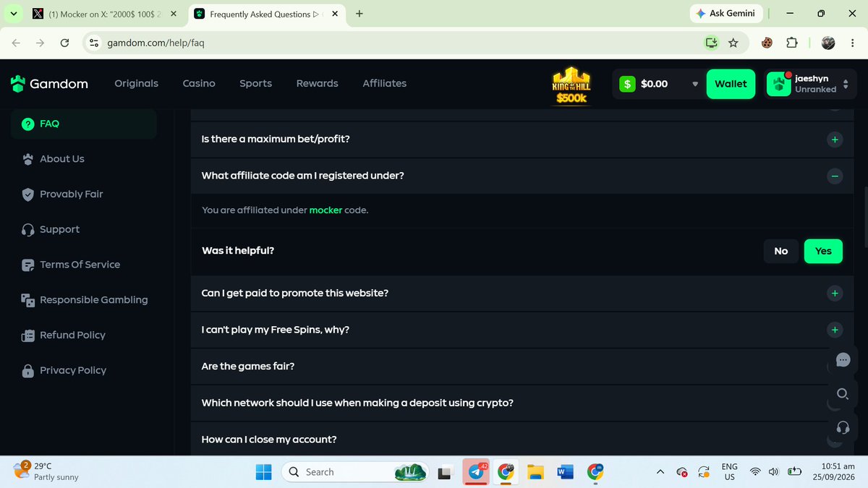Open Microsoft Word from the taskbar
This screenshot has height=488, width=868.
tap(565, 472)
